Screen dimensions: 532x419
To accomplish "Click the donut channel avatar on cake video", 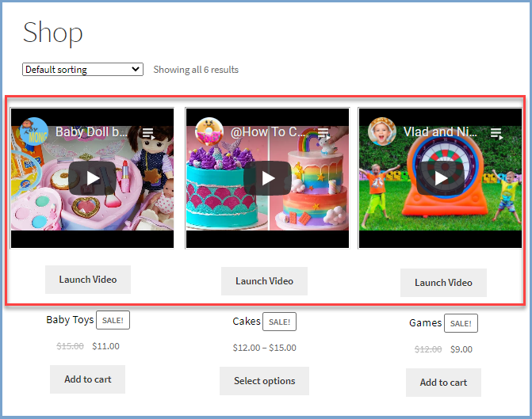I will [x=209, y=131].
